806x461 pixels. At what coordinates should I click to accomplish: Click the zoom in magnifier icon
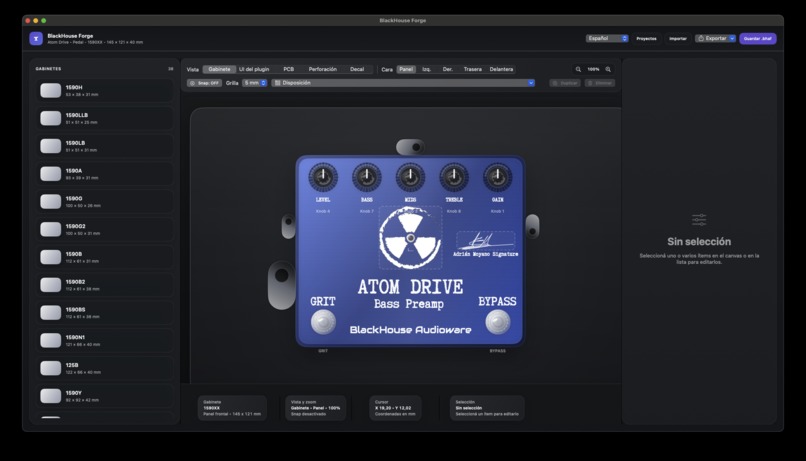[608, 69]
